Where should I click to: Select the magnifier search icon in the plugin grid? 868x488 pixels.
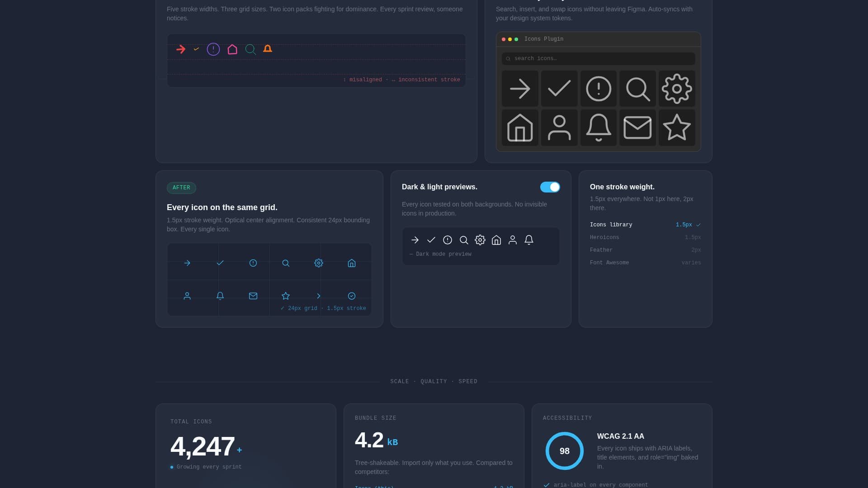637,89
